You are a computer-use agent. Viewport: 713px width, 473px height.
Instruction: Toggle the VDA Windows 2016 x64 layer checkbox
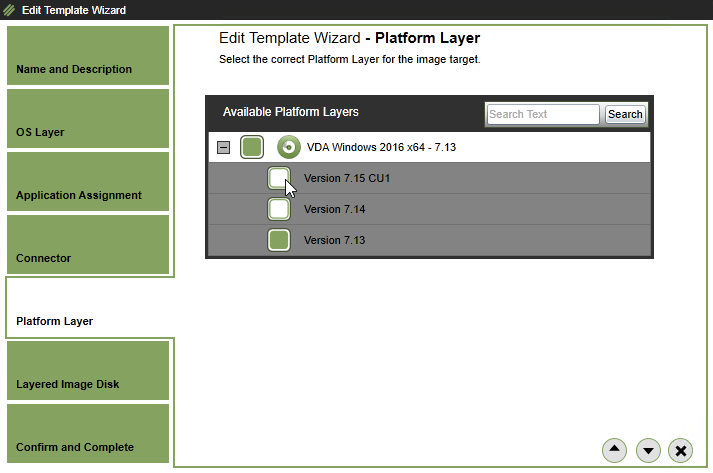click(252, 147)
